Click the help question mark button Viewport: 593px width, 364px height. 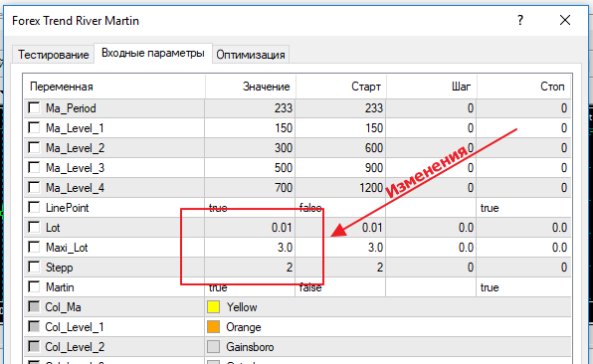(520, 20)
